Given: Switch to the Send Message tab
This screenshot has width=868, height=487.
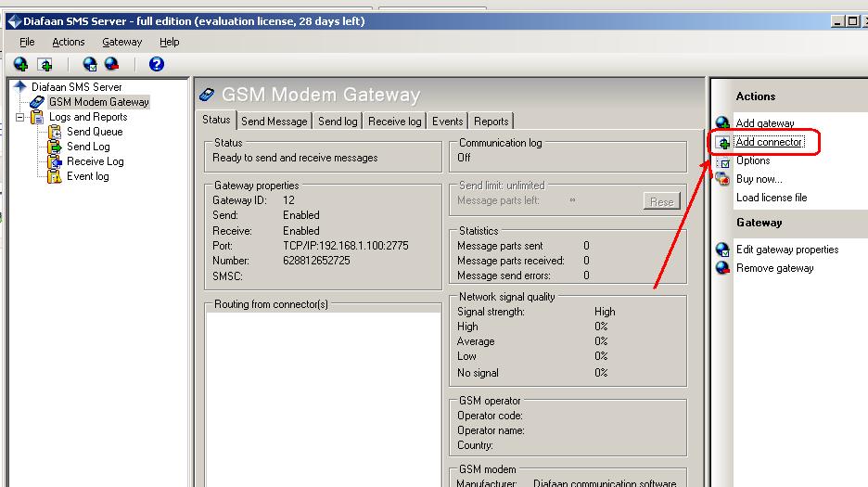Looking at the screenshot, I should tap(274, 122).
